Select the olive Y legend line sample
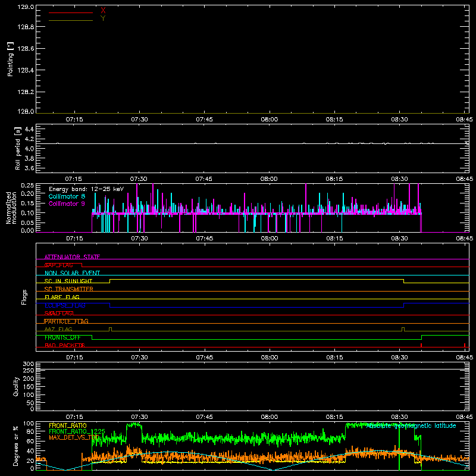The image size is (476, 476). (71, 20)
